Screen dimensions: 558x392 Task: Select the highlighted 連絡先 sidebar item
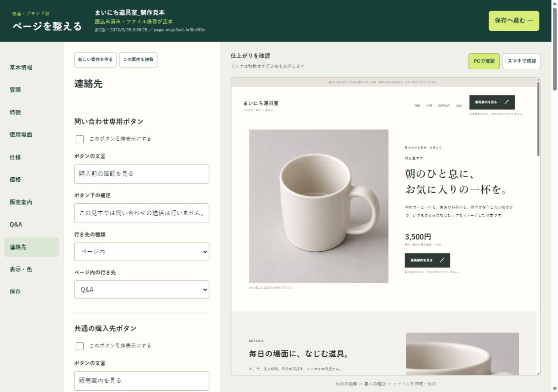point(31,247)
